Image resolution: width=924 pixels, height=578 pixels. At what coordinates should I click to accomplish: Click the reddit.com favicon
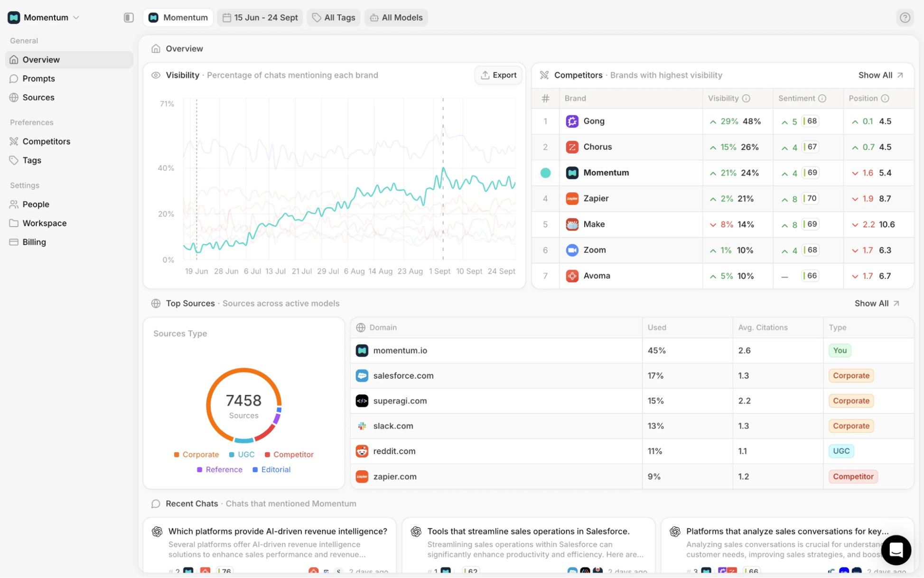(362, 451)
